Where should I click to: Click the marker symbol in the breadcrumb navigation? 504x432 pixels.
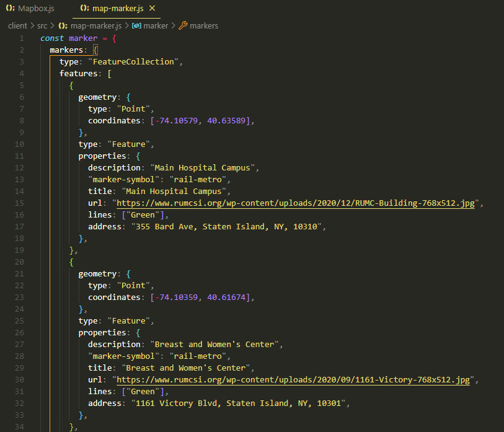(x=155, y=25)
